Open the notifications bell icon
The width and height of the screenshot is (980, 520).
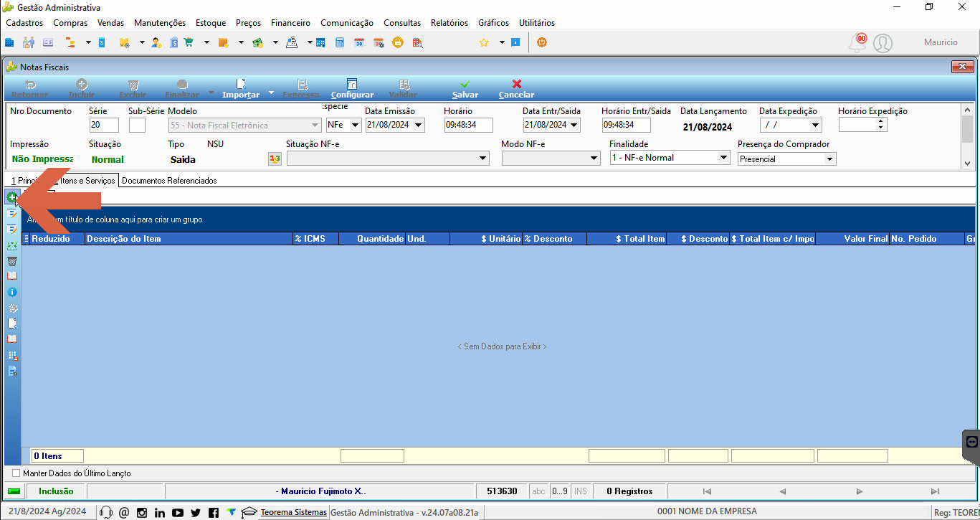pyautogui.click(x=857, y=43)
